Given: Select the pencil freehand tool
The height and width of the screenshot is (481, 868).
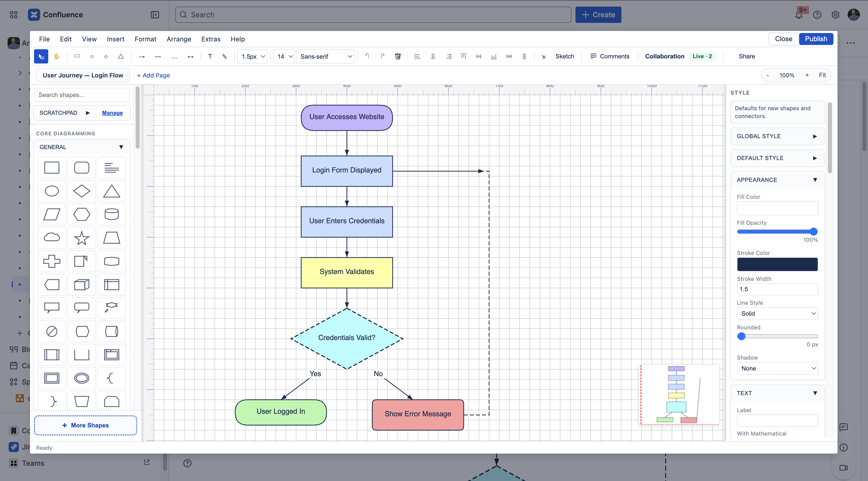Looking at the screenshot, I should [x=224, y=56].
